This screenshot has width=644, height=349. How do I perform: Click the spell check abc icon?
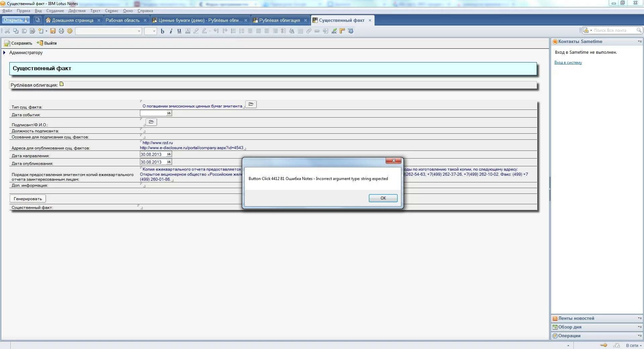pos(334,31)
